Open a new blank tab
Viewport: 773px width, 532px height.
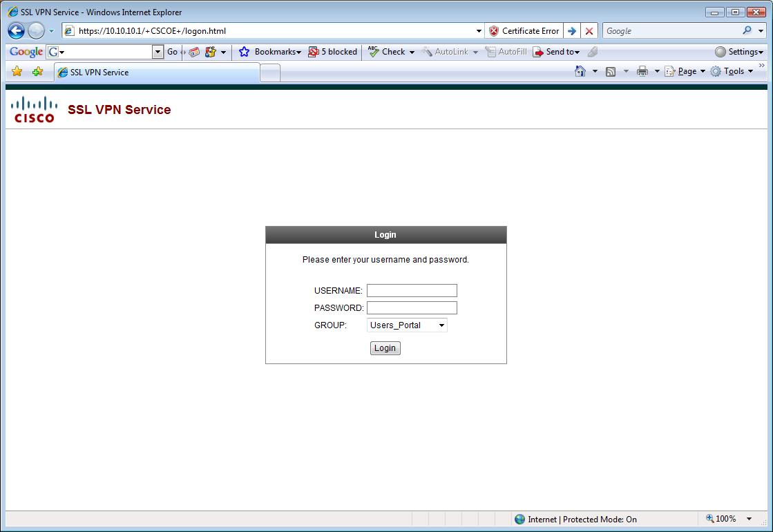tap(270, 73)
